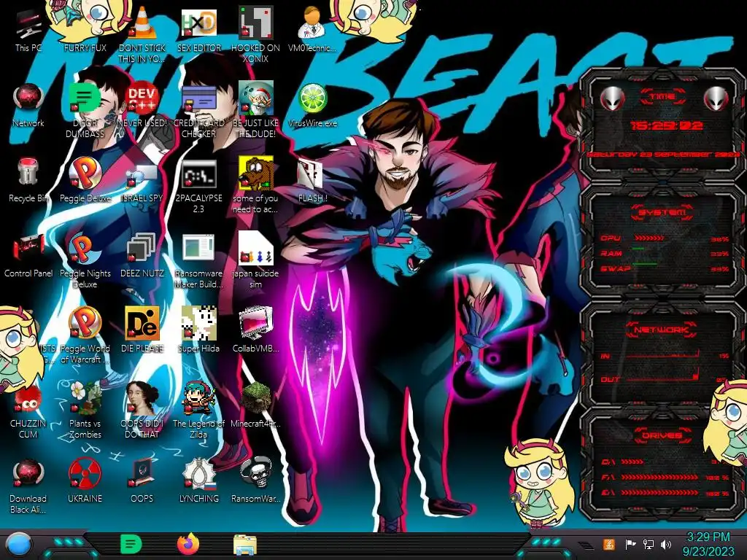The width and height of the screenshot is (747, 560).
Task: Click the IN traffic graph in the NETWORK widget
Action: click(663, 354)
